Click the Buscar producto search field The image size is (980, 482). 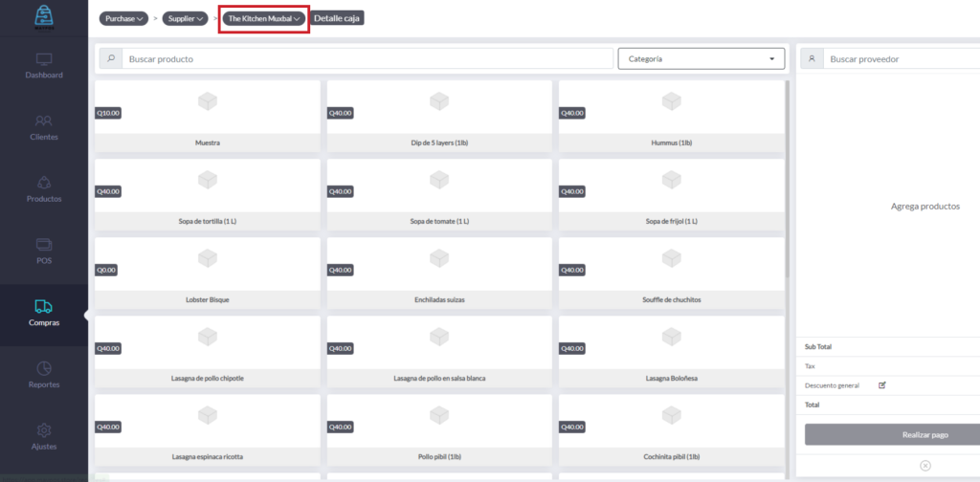pos(368,59)
